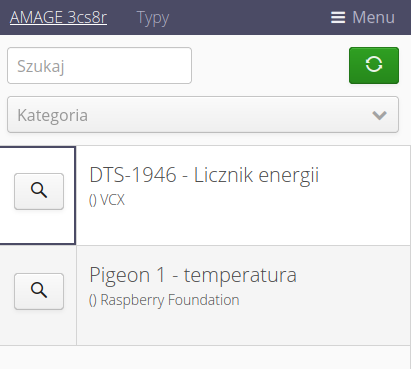Click the dark header bar background
The image size is (411, 369).
(250, 17)
